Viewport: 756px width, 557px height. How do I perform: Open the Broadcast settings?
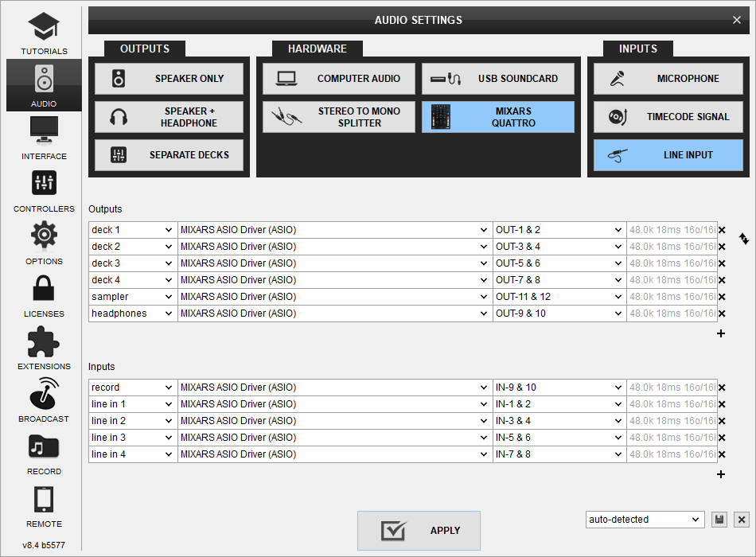44,399
